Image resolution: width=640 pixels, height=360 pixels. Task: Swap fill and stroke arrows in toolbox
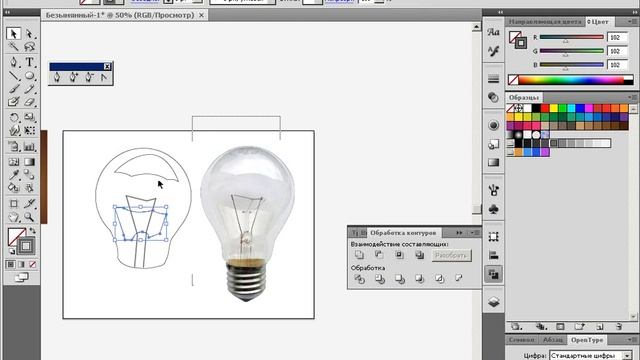pyautogui.click(x=32, y=231)
